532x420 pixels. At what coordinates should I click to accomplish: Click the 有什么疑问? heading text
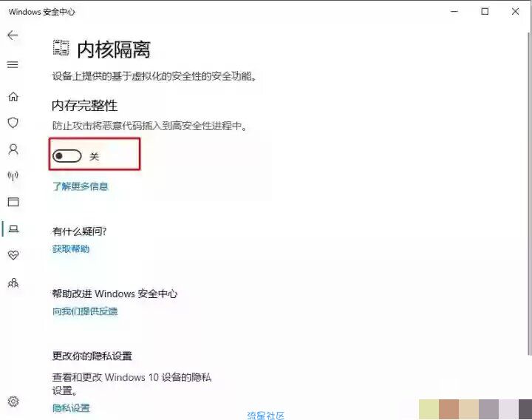(79, 231)
